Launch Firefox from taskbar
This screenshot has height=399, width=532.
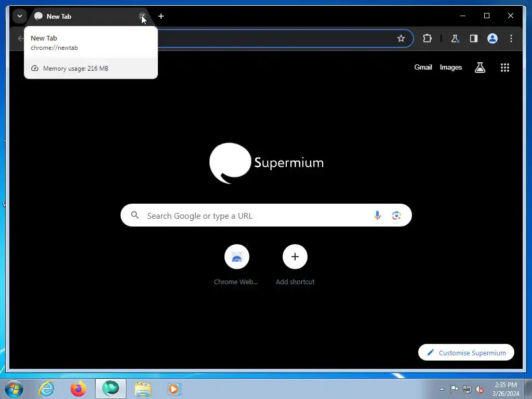pos(78,389)
